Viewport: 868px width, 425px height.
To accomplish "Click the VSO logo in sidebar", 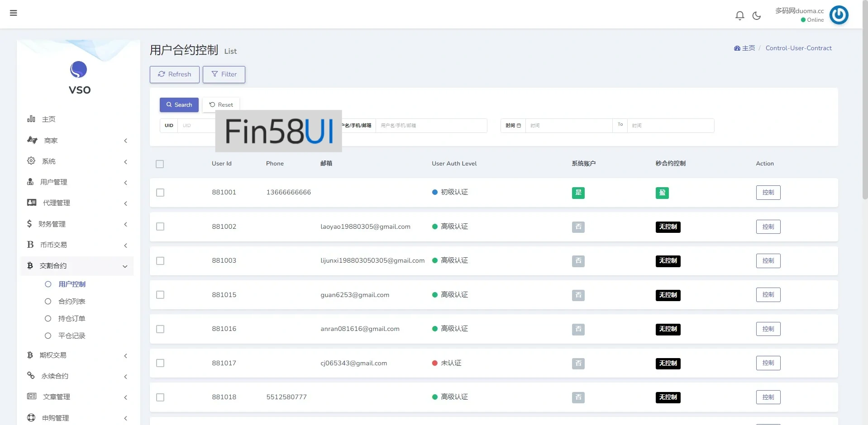I will (x=79, y=70).
